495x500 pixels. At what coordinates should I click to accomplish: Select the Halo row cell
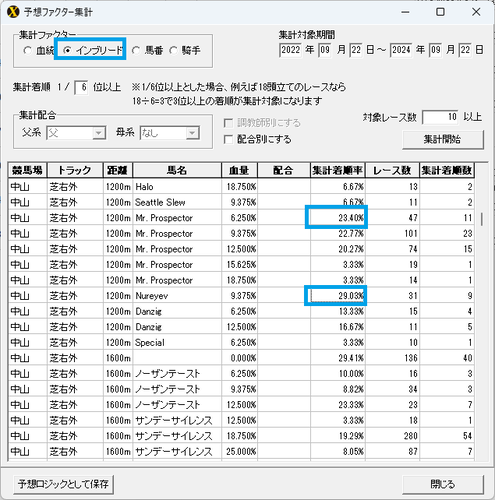coord(177,187)
